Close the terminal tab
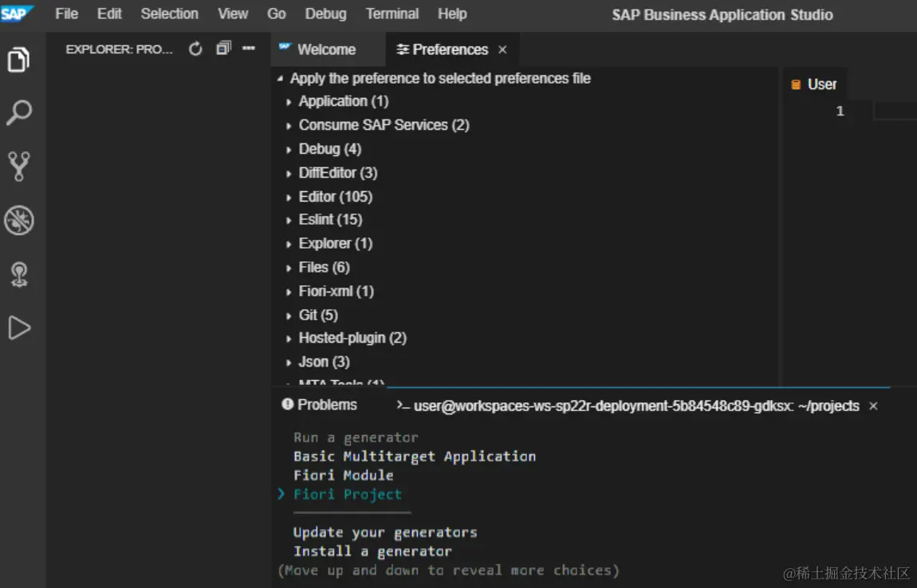The height and width of the screenshot is (588, 917). 873,406
